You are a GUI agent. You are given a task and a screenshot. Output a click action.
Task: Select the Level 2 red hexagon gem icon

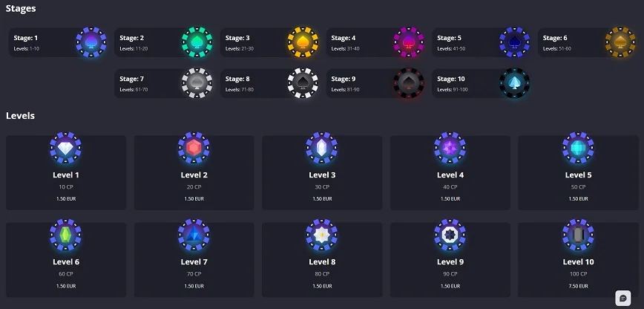[194, 148]
